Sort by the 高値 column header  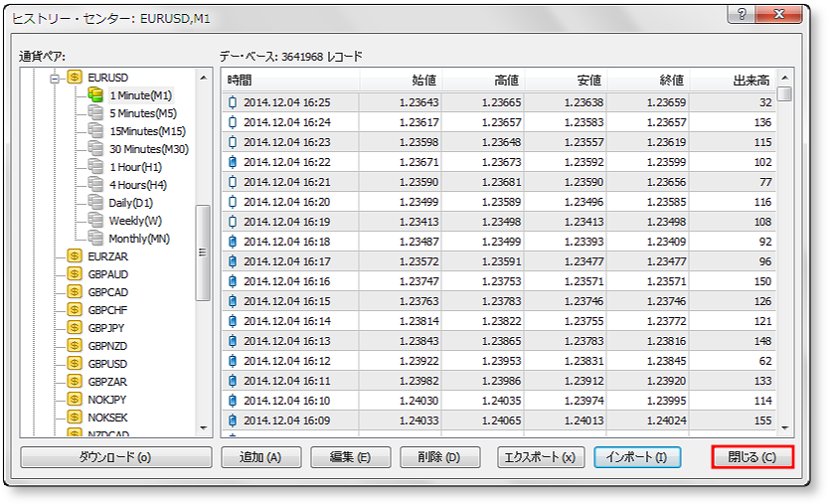(x=483, y=81)
